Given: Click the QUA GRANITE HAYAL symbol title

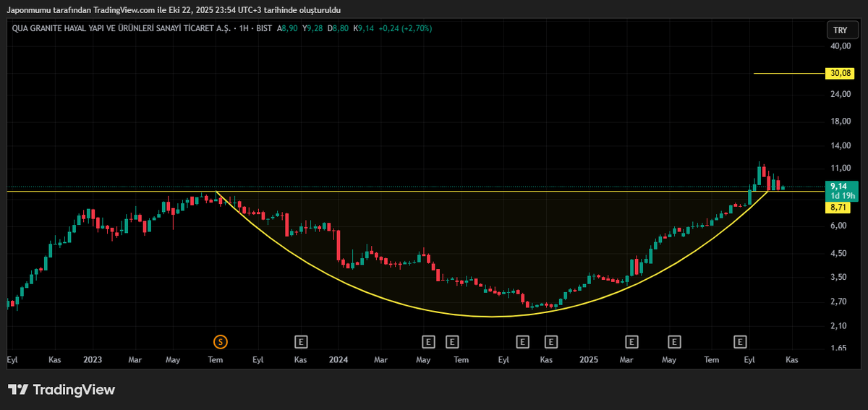Looking at the screenshot, I should pyautogui.click(x=122, y=28).
